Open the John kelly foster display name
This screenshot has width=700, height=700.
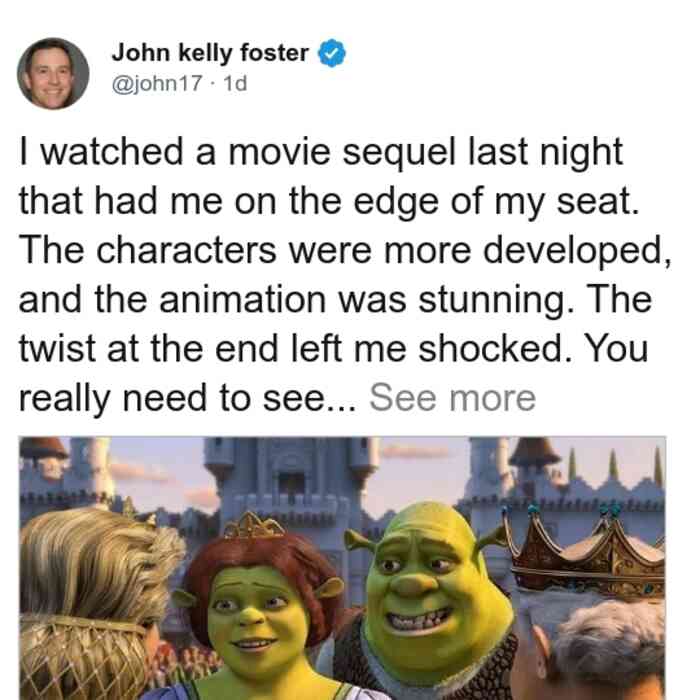[x=210, y=53]
